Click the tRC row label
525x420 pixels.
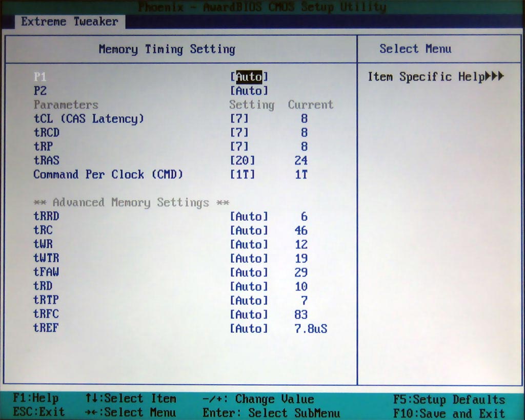point(43,230)
